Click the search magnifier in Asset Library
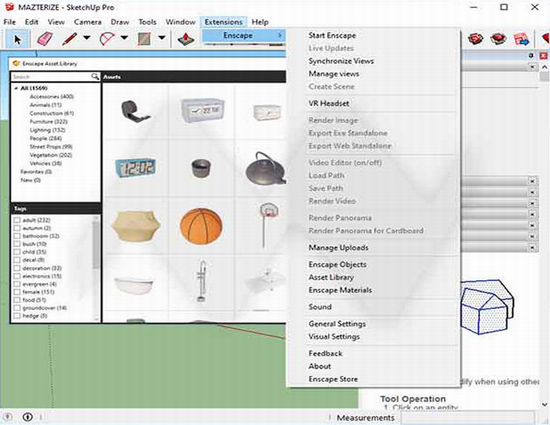This screenshot has width=550, height=425. pyautogui.click(x=95, y=76)
